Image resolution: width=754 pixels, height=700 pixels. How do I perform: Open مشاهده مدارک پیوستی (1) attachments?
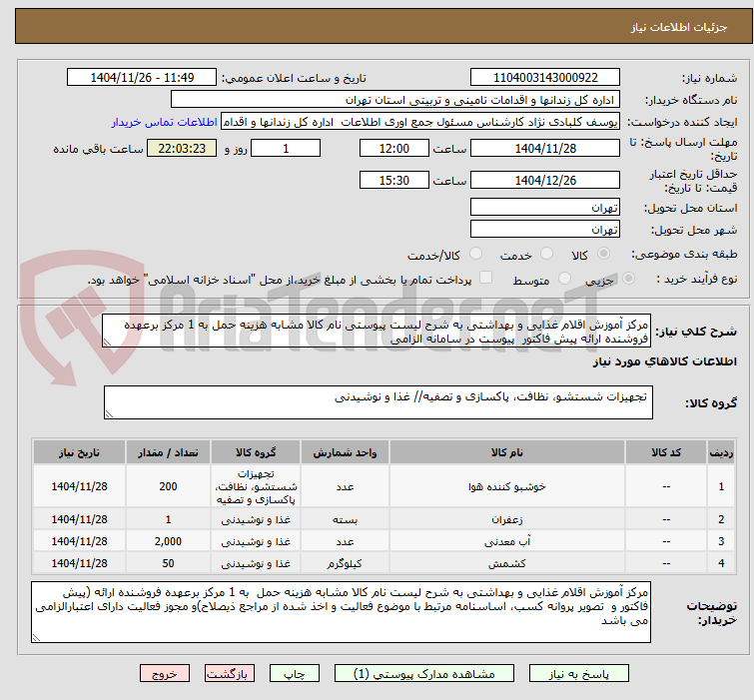(424, 674)
